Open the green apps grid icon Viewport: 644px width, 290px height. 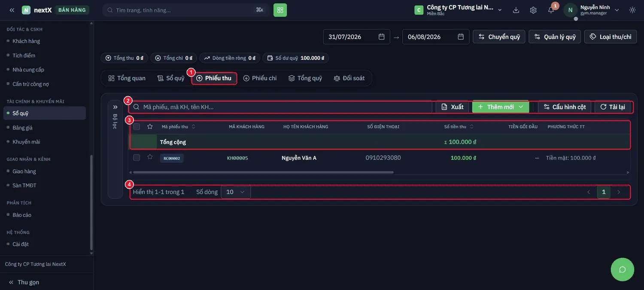280,10
